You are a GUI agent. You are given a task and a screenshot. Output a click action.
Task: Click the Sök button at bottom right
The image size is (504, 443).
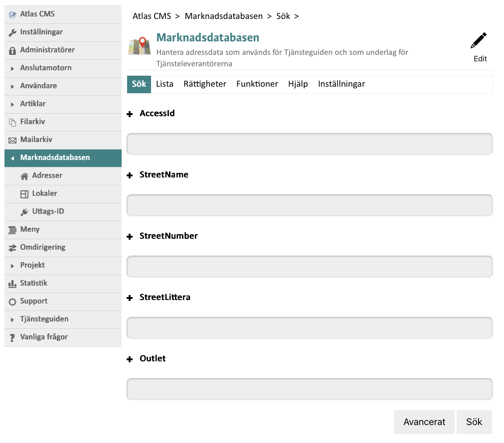(474, 422)
